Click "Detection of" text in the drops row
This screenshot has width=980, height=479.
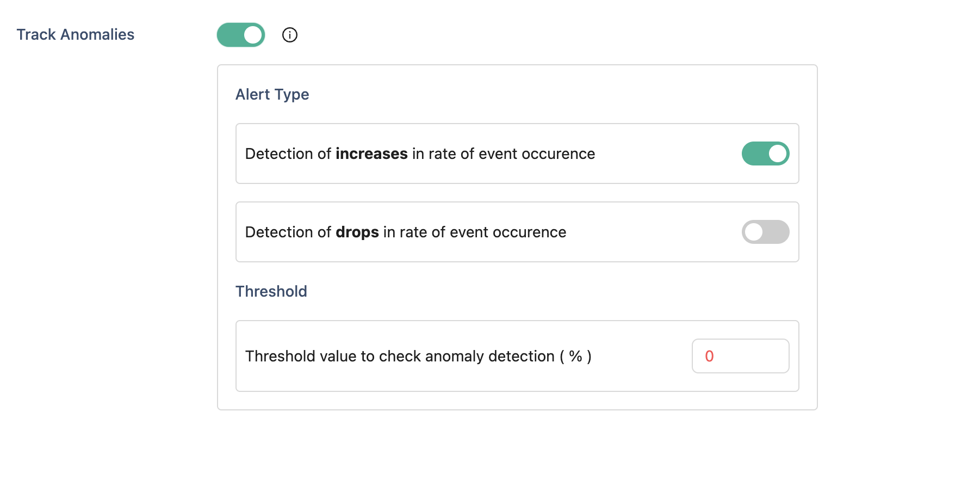[x=288, y=232]
